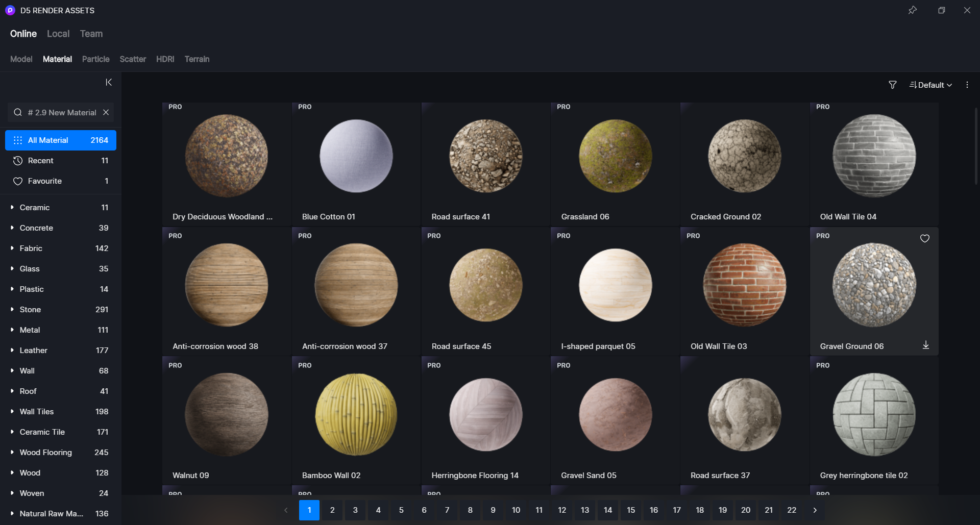
Task: Open the Default sorting dropdown
Action: click(x=930, y=85)
